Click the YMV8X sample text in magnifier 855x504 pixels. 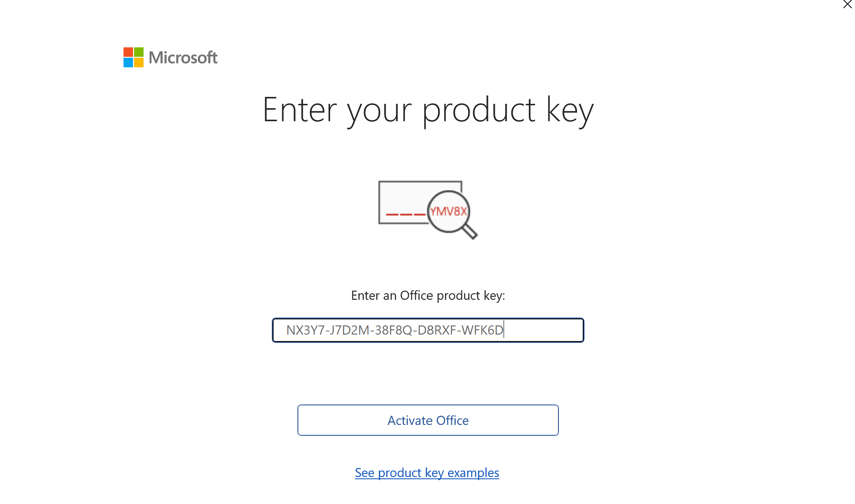tap(449, 211)
